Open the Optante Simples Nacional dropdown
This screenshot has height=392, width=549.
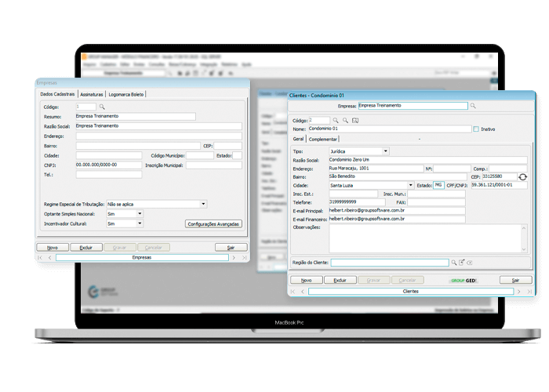point(140,214)
